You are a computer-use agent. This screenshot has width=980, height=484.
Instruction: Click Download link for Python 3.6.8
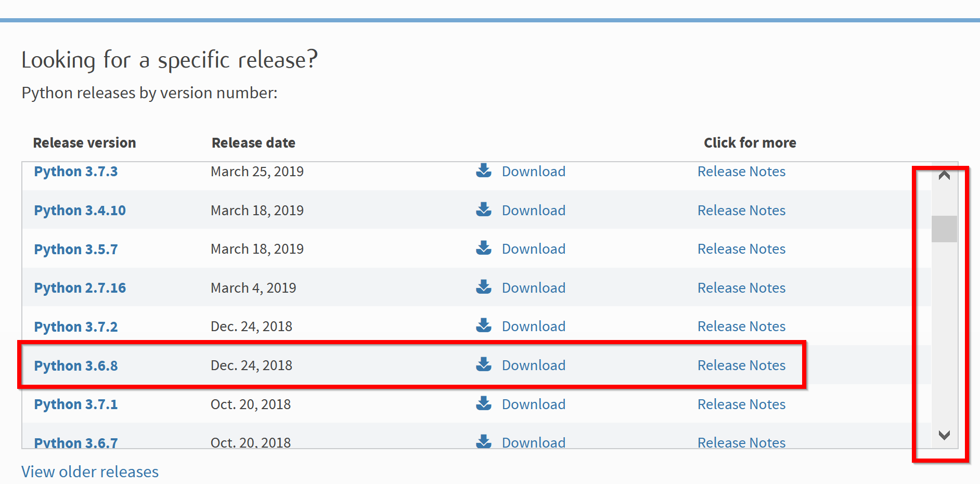point(534,365)
